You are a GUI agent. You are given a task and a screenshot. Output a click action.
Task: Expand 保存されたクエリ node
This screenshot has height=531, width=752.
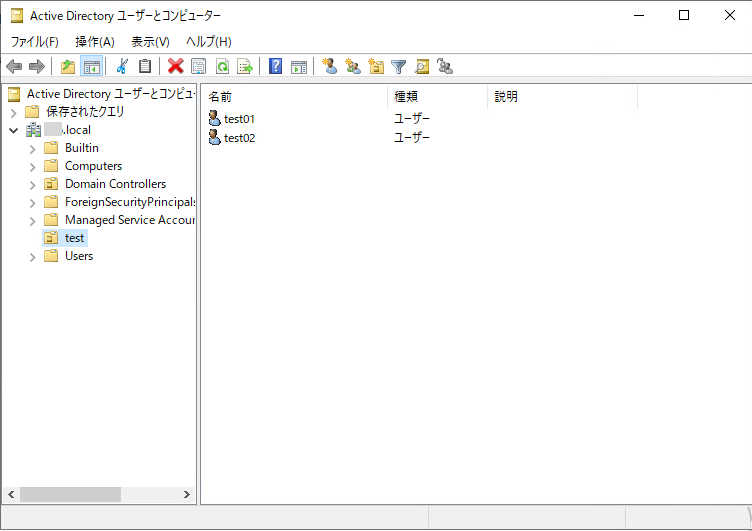13,113
